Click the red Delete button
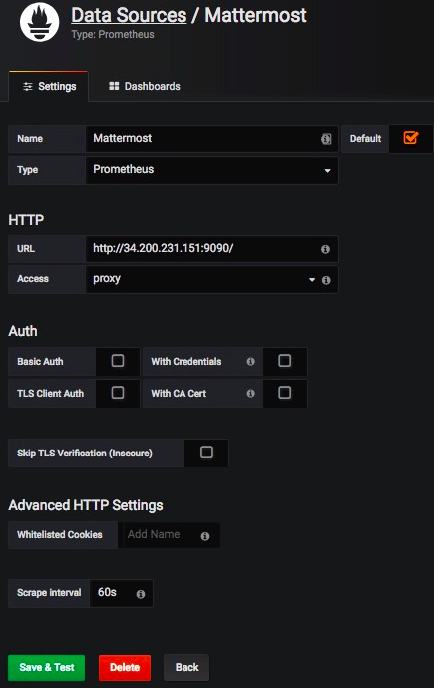Image resolution: width=434 pixels, height=688 pixels. point(125,667)
